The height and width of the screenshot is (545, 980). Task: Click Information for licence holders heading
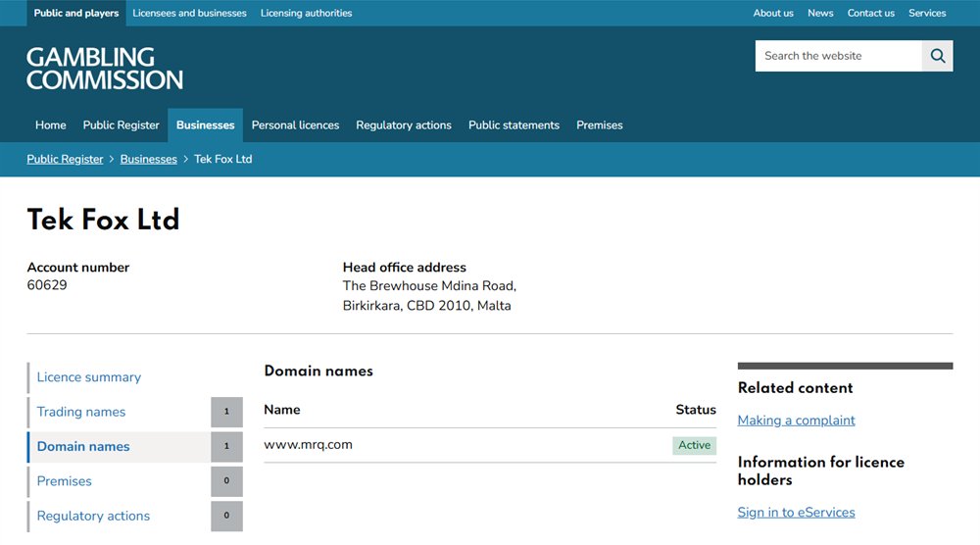click(820, 471)
